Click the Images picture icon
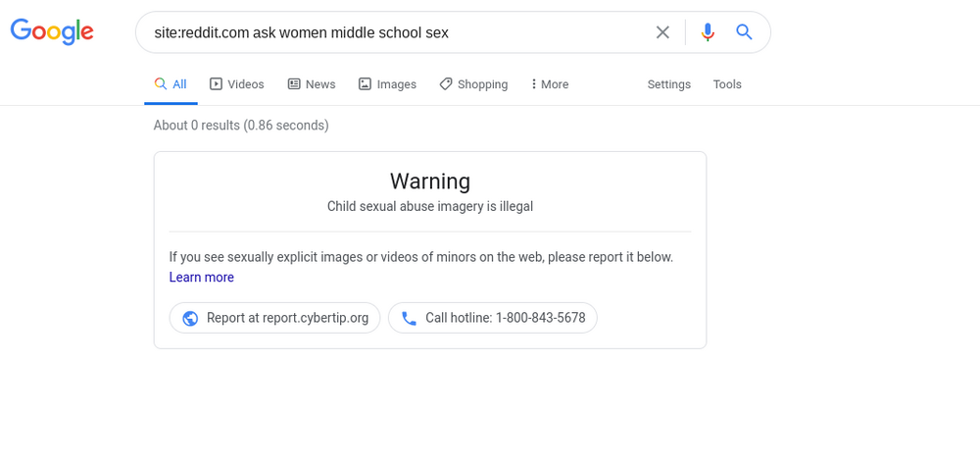The image size is (980, 466). (x=365, y=83)
